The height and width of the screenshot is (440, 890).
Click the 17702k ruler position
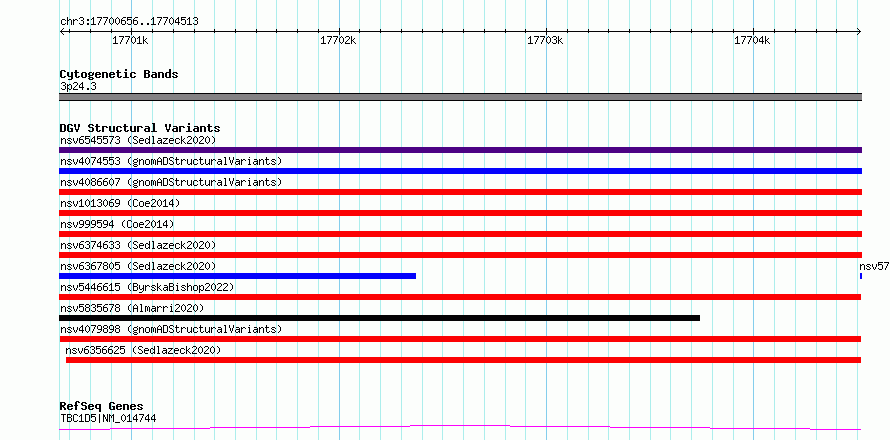[x=338, y=40]
